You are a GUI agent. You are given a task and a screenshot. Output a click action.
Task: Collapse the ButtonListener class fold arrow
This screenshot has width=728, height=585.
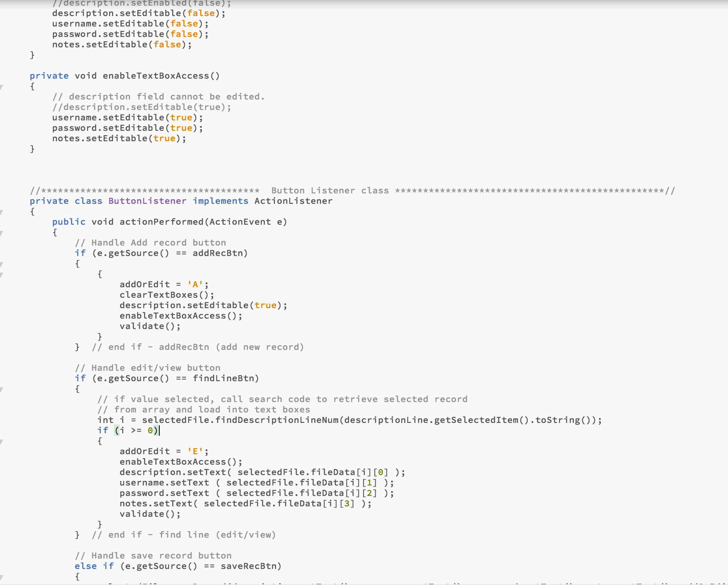pyautogui.click(x=2, y=212)
